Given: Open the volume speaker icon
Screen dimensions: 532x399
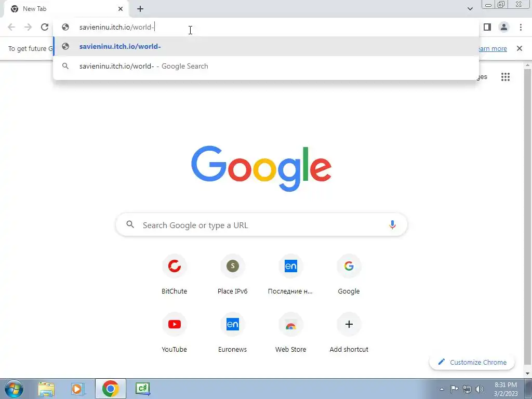Looking at the screenshot, I should (x=480, y=389).
